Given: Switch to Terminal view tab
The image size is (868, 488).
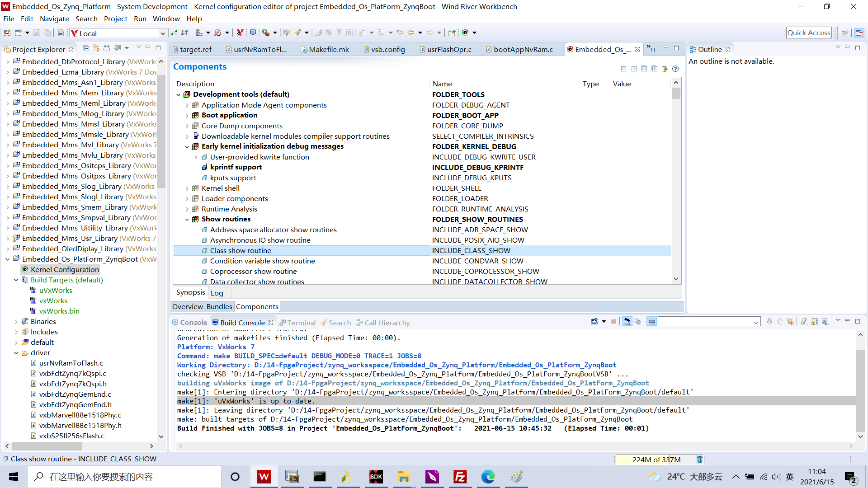Looking at the screenshot, I should tap(297, 323).
